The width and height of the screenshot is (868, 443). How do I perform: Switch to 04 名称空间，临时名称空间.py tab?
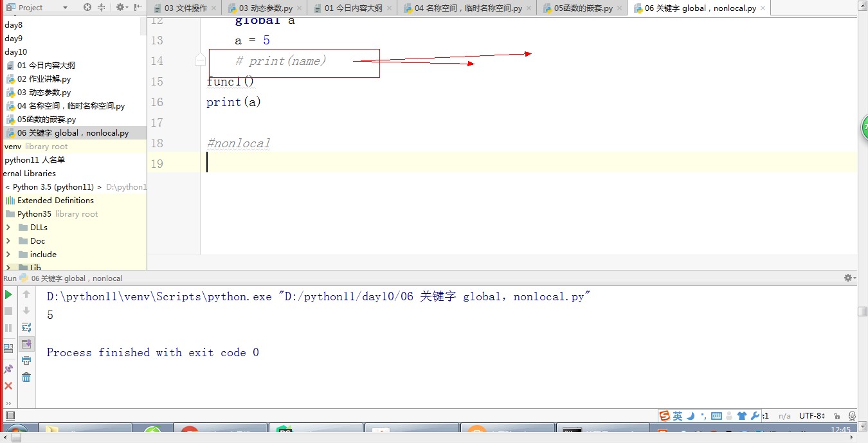(x=468, y=8)
